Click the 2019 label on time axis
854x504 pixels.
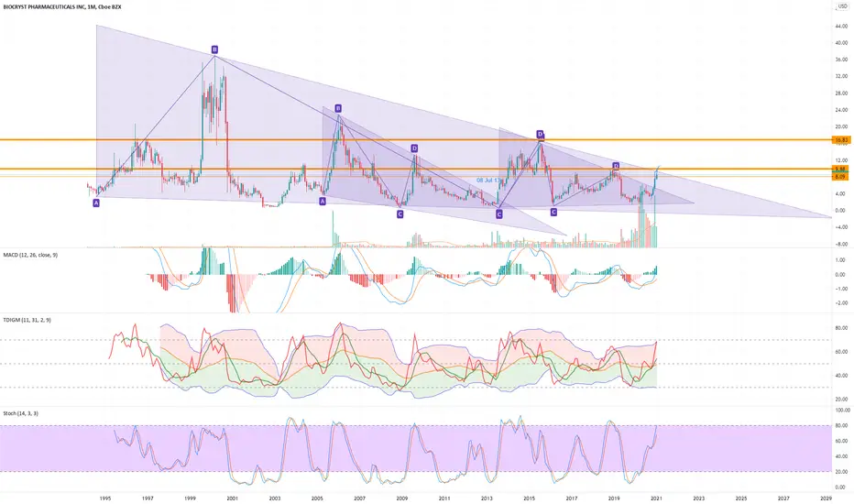(614, 498)
